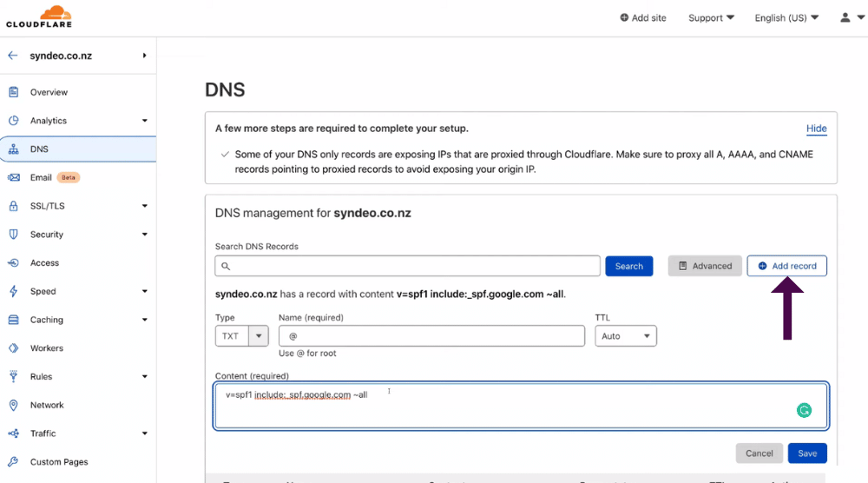Go to Custom Pages section

tap(59, 461)
